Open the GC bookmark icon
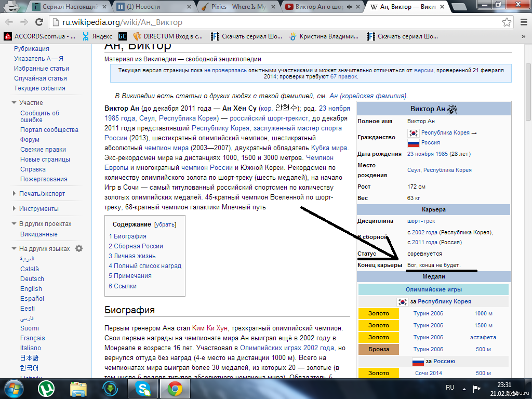This screenshot has width=532, height=399. 123,36
